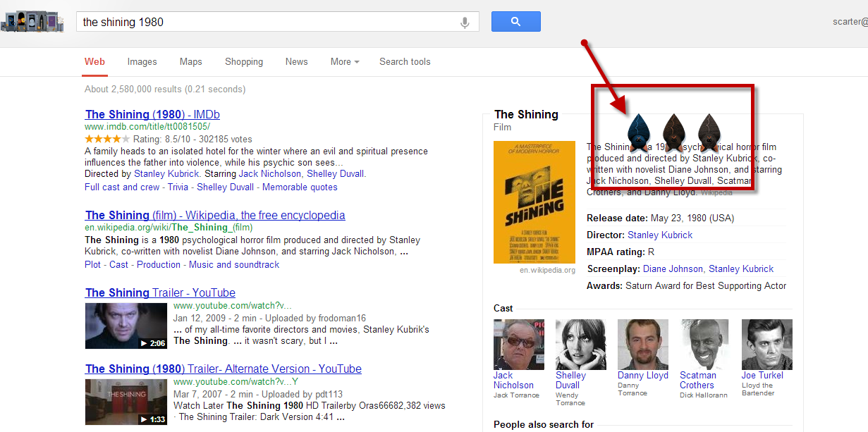
Task: Open the Scatman Crothers name link under Cast
Action: pyautogui.click(x=697, y=380)
